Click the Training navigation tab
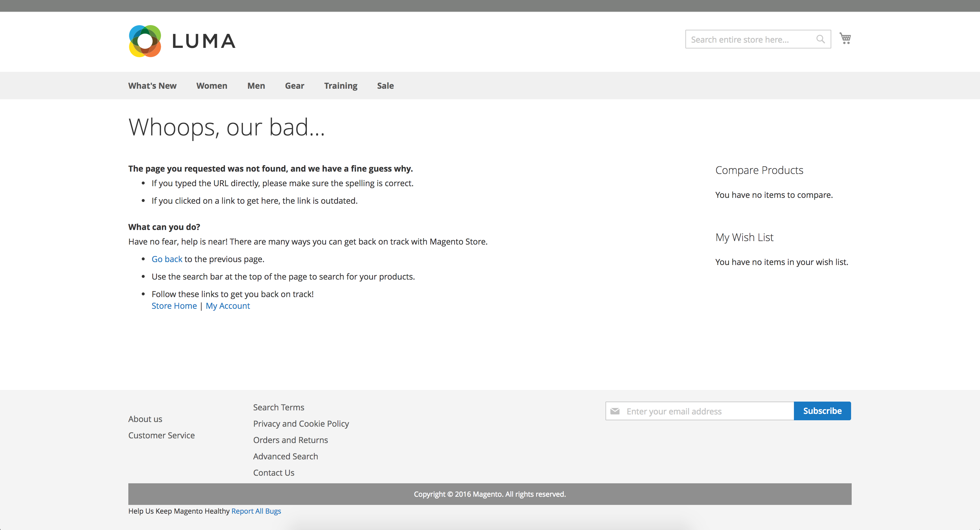Screen dimensions: 980x530 point(341,86)
